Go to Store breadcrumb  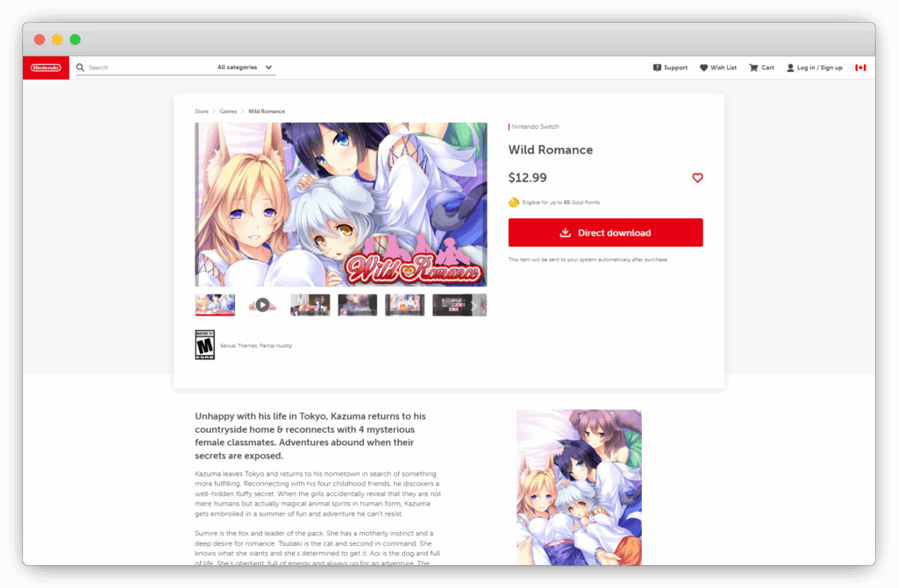[202, 111]
